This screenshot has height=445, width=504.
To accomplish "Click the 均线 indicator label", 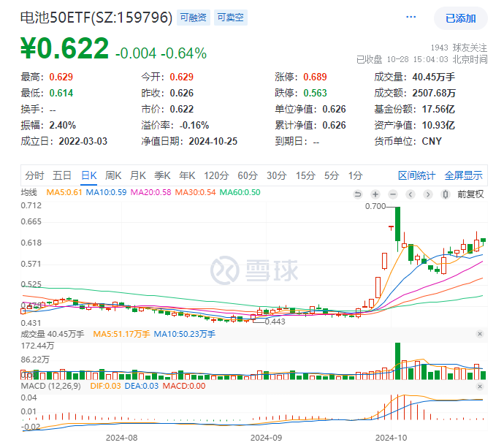I will pos(29,192).
